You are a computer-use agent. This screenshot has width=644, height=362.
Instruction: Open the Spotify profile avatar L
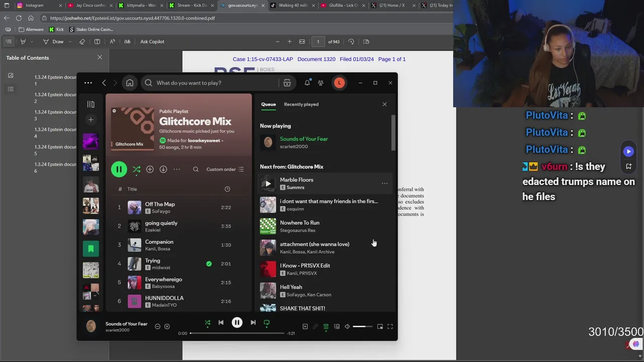click(x=339, y=83)
